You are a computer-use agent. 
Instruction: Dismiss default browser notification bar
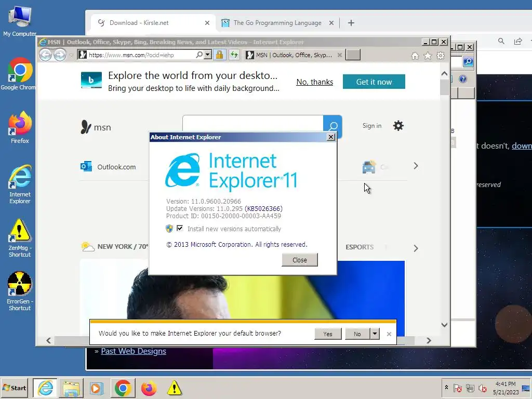(389, 334)
